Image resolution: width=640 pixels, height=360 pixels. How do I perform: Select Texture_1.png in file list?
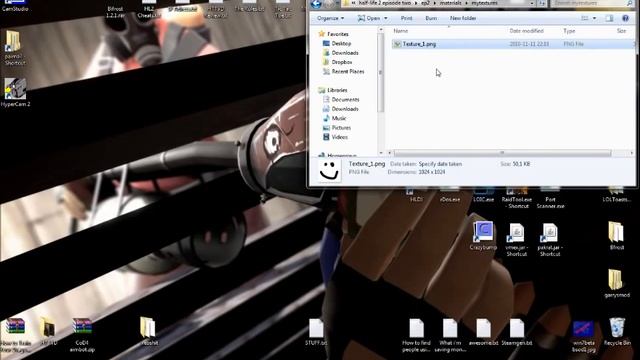512,44
